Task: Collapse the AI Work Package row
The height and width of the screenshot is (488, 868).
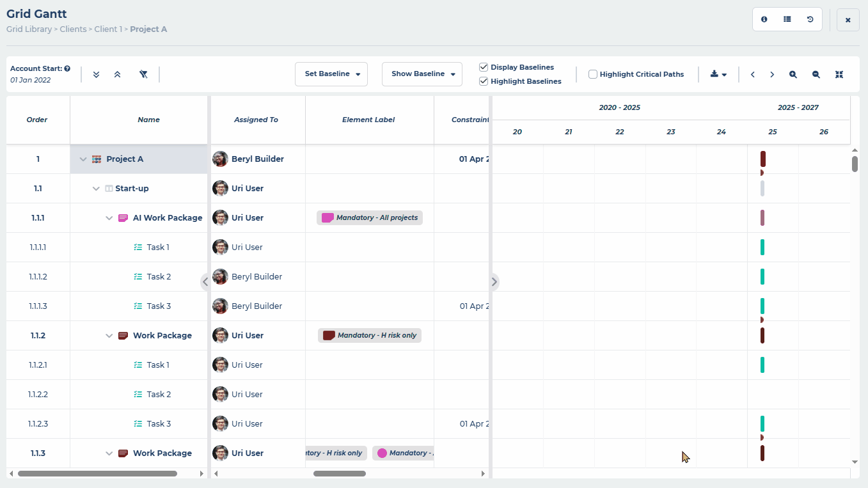Action: tap(109, 217)
